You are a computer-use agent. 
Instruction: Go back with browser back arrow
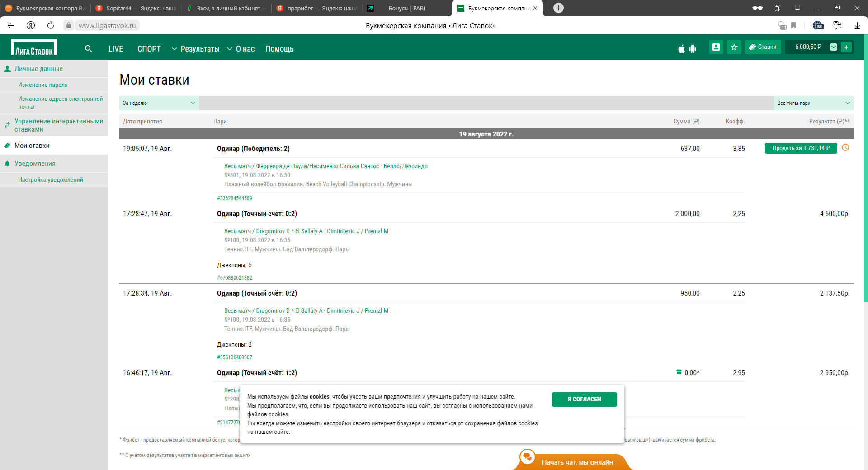11,25
